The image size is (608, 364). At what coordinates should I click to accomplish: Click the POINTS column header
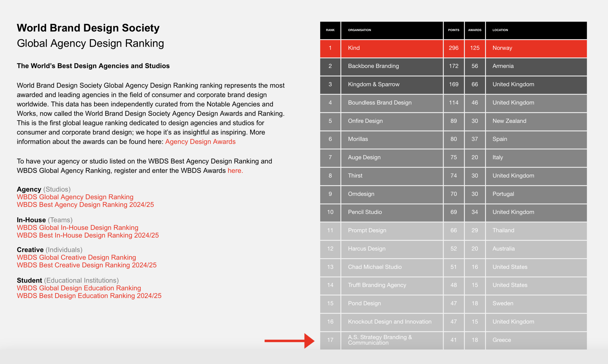point(454,30)
